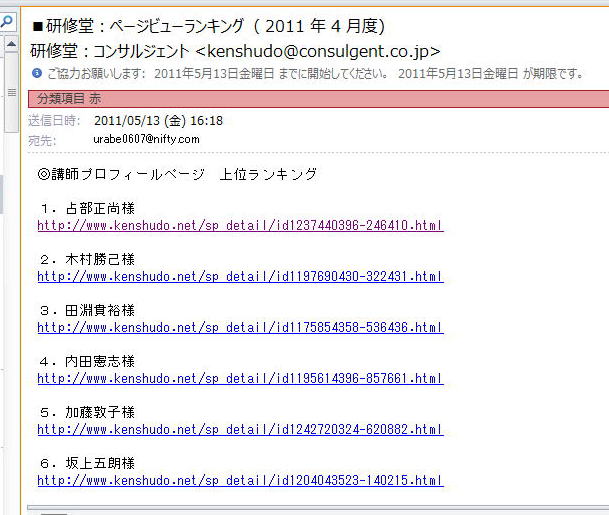The width and height of the screenshot is (609, 515).
Task: Click the red category bar 分類項目 赤
Action: coord(318,99)
